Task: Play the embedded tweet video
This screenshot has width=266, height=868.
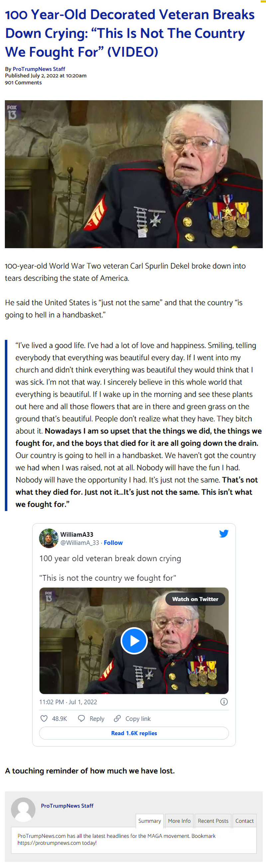Action: [x=134, y=640]
